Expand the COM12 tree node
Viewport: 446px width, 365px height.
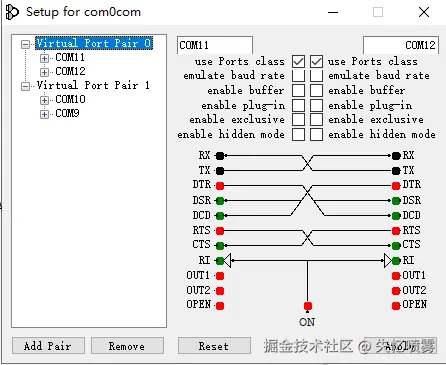point(44,72)
